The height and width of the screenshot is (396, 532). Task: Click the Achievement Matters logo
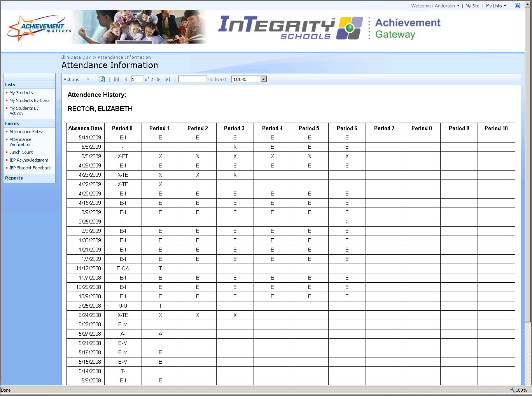(x=40, y=28)
